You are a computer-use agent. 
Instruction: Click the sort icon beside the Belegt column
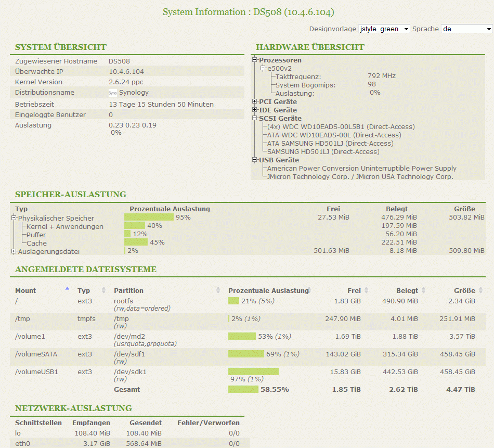(424, 290)
